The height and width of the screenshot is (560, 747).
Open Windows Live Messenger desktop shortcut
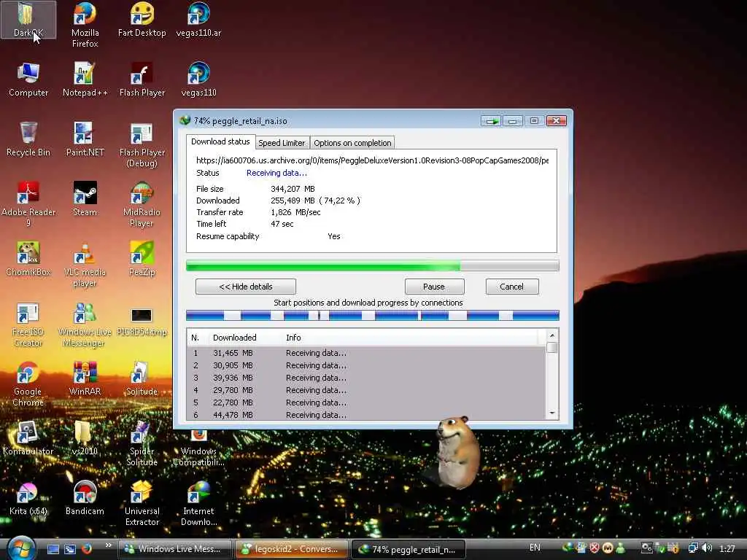(85, 324)
